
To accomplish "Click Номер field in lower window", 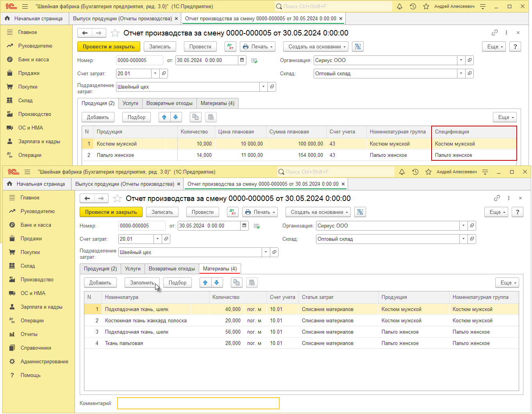I will pyautogui.click(x=142, y=226).
